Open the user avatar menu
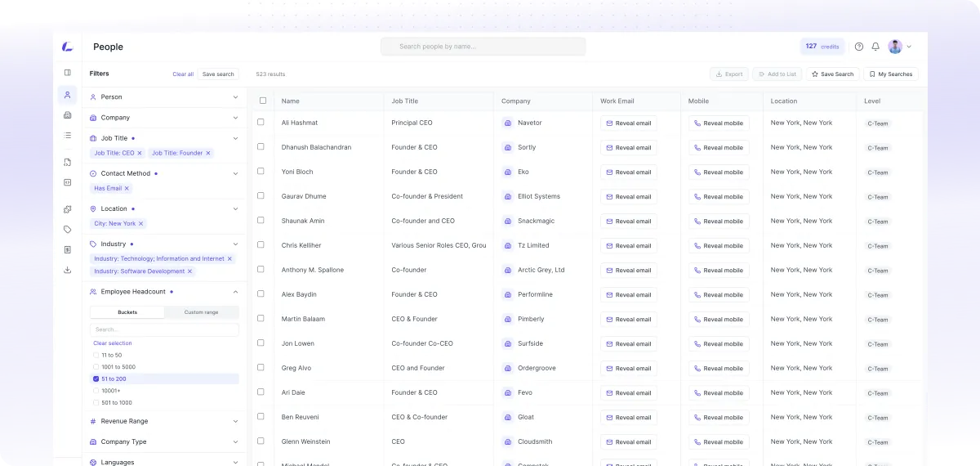This screenshot has width=980, height=466. coord(899,47)
